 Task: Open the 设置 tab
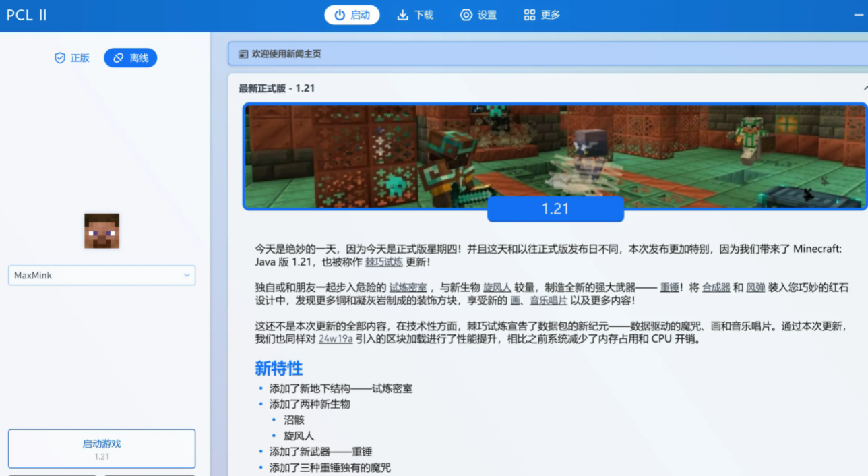pyautogui.click(x=478, y=15)
